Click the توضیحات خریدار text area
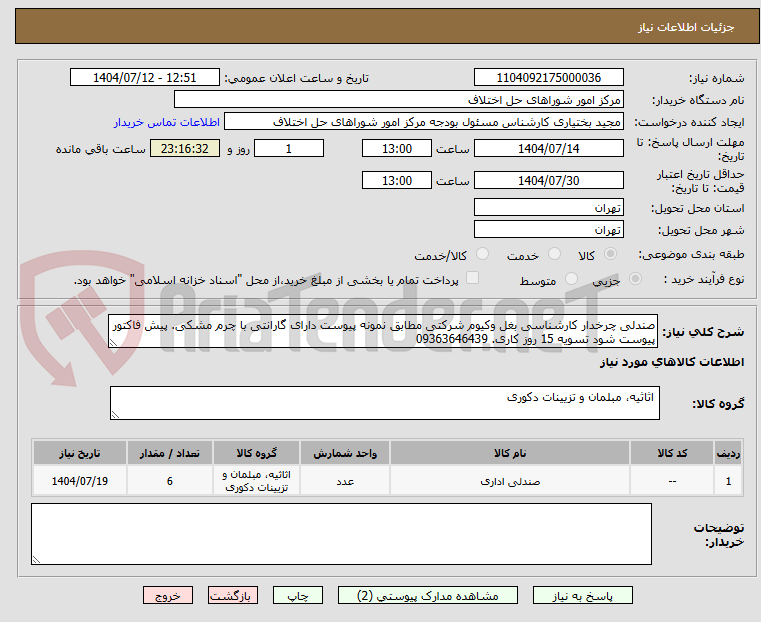The image size is (761, 622). tap(341, 534)
